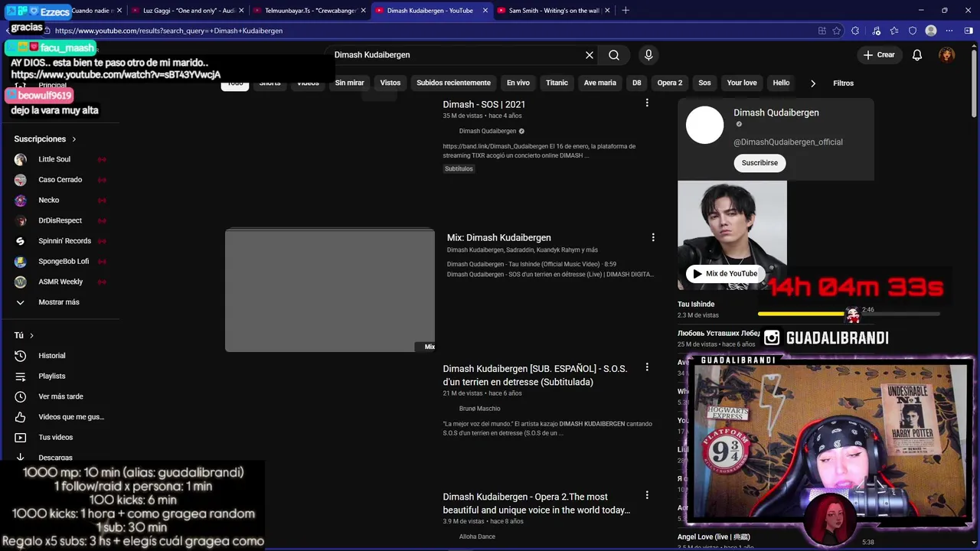Open the Filtros search filters
The image size is (980, 551).
point(843,83)
